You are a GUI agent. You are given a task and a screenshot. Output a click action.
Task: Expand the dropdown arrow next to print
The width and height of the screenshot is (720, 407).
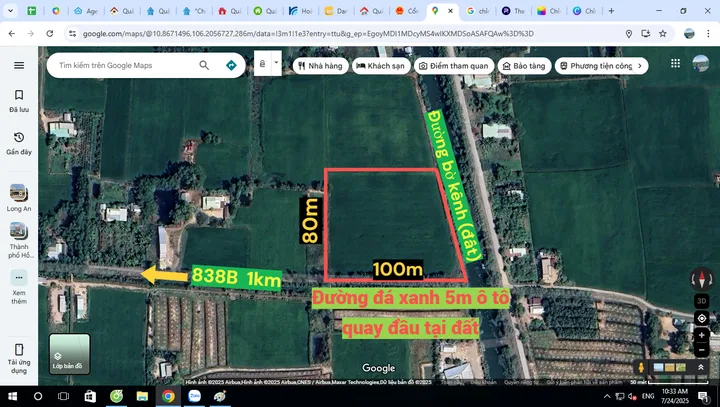click(x=276, y=63)
